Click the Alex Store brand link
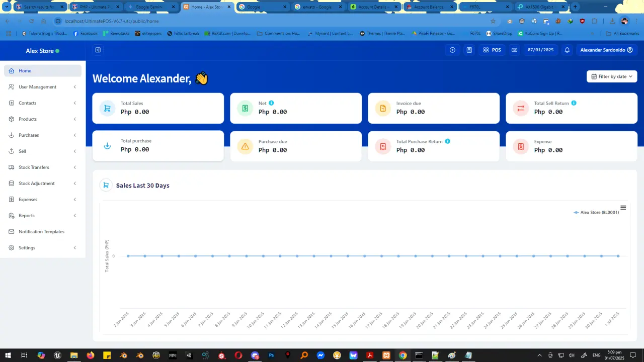This screenshot has width=644, height=362. tap(43, 51)
